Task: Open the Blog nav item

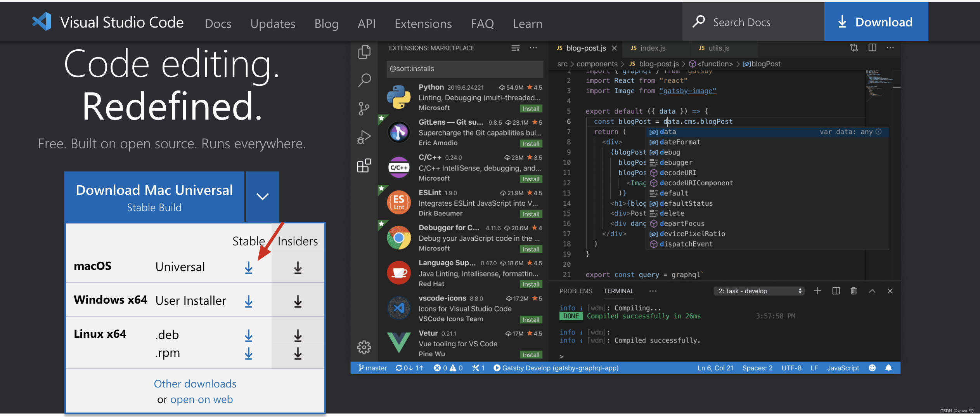Action: (326, 24)
